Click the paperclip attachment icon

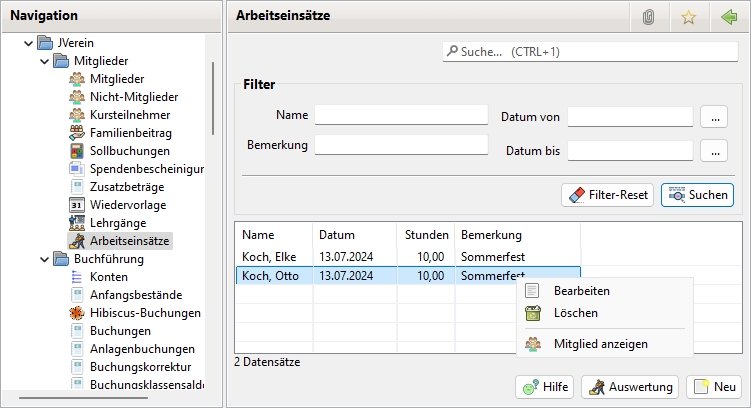[648, 16]
